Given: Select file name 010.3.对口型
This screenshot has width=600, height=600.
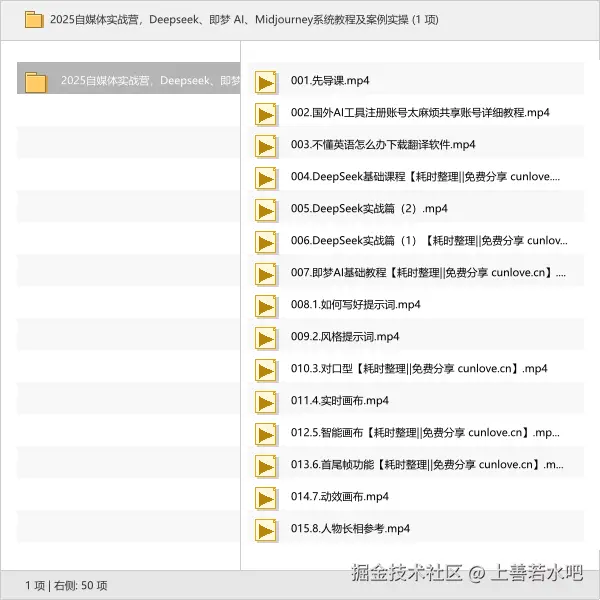Looking at the screenshot, I should (419, 368).
